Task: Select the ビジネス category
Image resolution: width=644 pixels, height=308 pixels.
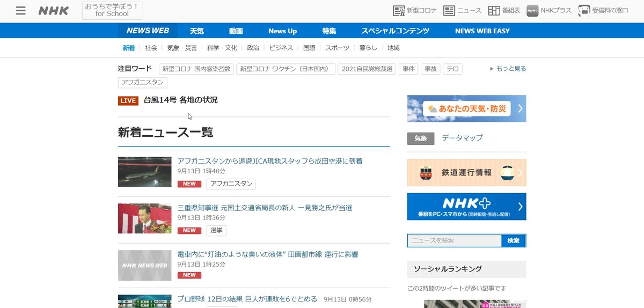Action: [281, 48]
